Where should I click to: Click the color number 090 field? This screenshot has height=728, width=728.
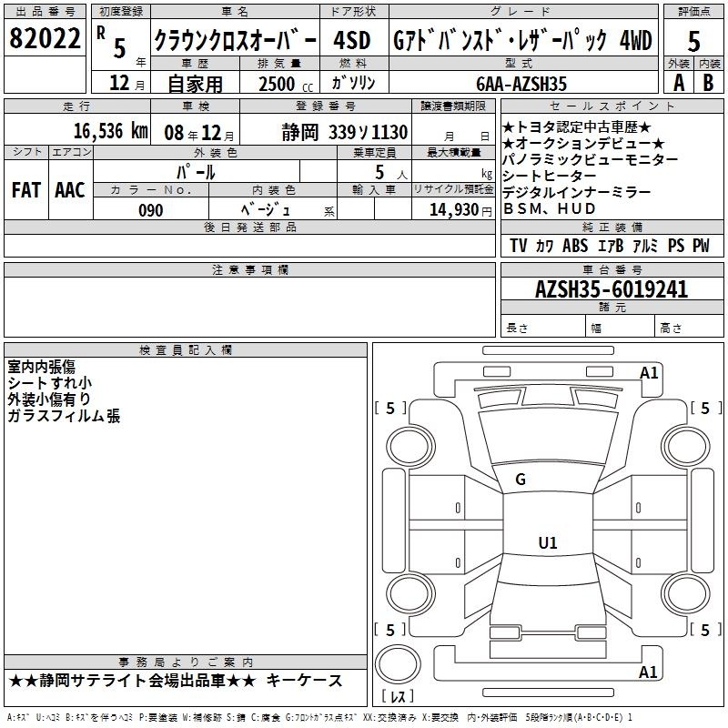click(151, 209)
